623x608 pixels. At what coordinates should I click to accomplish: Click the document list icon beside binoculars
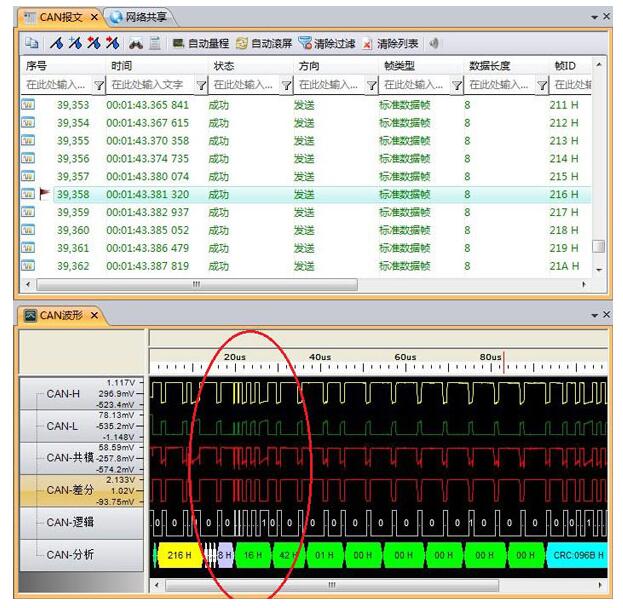click(x=155, y=43)
